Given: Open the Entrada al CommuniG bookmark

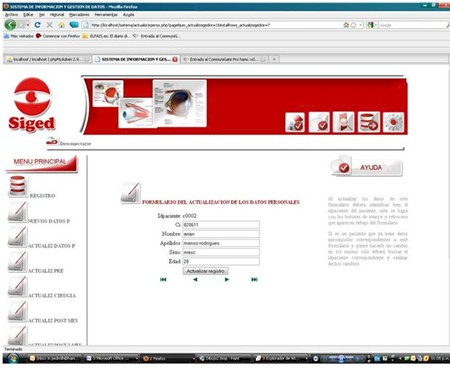Looking at the screenshot, I should pos(157,36).
